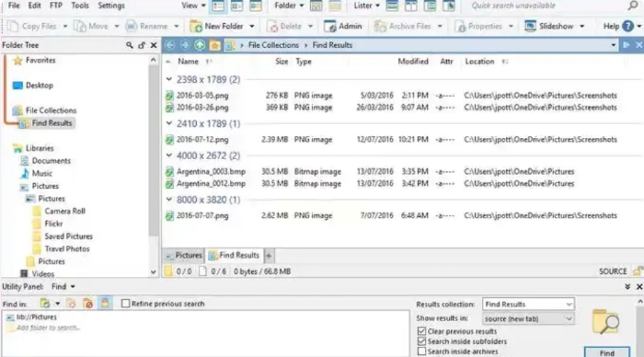644x357 pixels.
Task: Select file Argentina_0003.bmp
Action: click(x=211, y=172)
